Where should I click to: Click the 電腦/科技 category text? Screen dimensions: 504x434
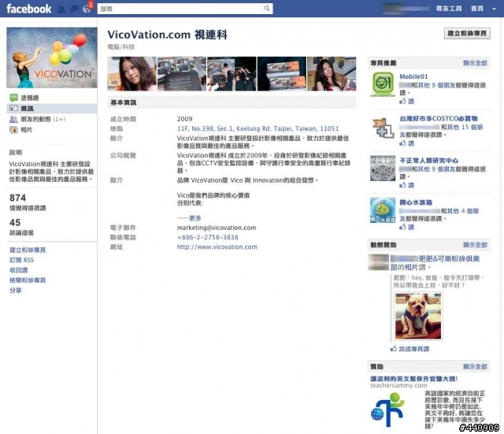[120, 47]
